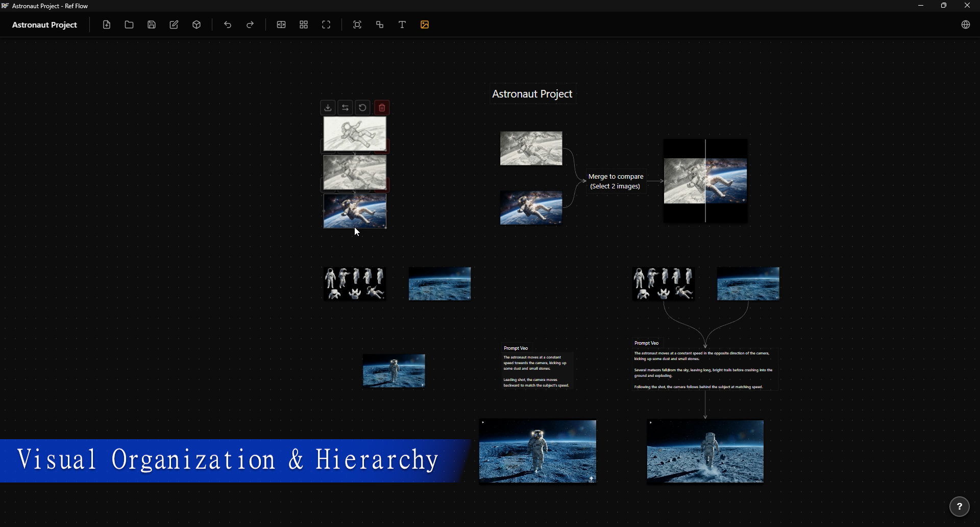
Task: Click the swap arrows icon above the sketch
Action: coord(346,108)
